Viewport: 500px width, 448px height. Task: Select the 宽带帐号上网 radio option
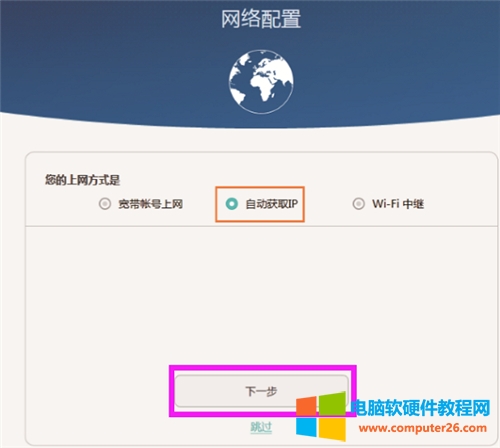point(105,204)
